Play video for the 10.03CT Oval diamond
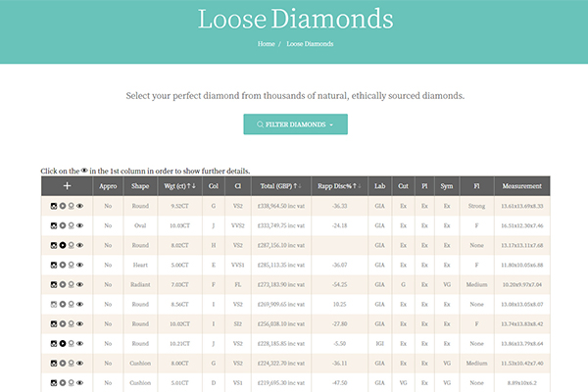The width and height of the screenshot is (588, 392). coord(63,225)
